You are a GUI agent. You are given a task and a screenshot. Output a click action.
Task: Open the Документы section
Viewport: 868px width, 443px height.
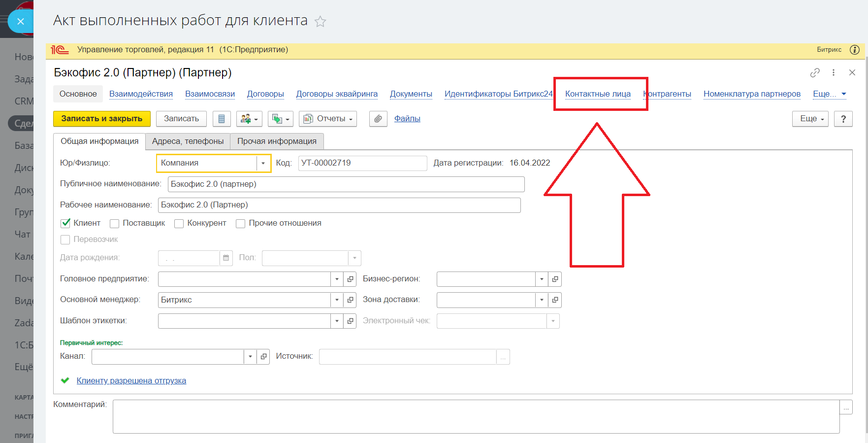[411, 94]
